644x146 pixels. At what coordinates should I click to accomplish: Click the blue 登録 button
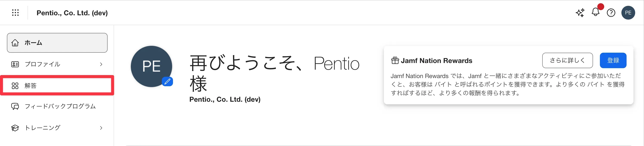(613, 60)
